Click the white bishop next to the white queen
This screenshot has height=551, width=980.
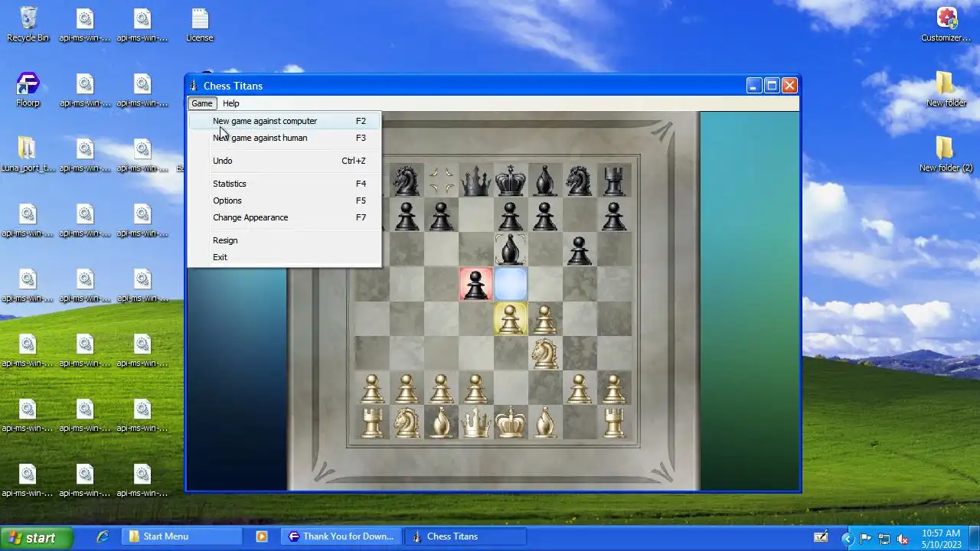(x=441, y=422)
